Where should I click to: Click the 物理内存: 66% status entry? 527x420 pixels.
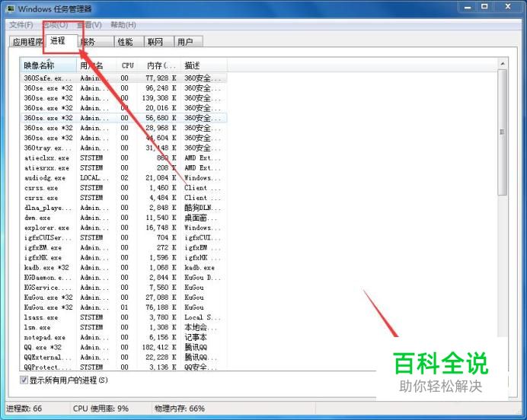180,409
